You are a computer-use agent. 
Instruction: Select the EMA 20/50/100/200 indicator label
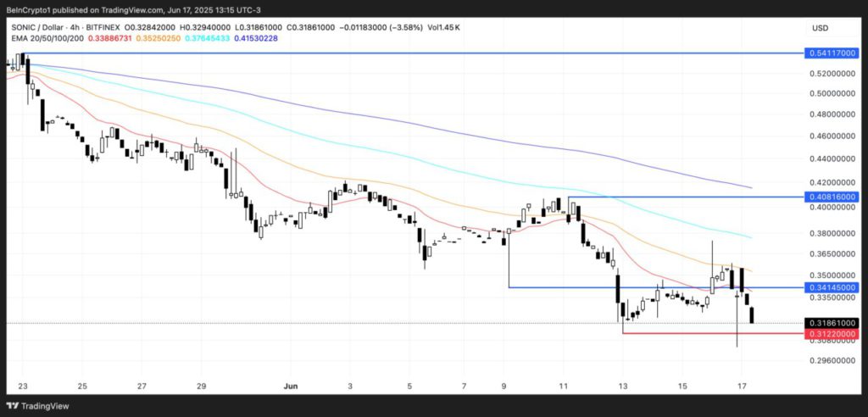(x=48, y=38)
